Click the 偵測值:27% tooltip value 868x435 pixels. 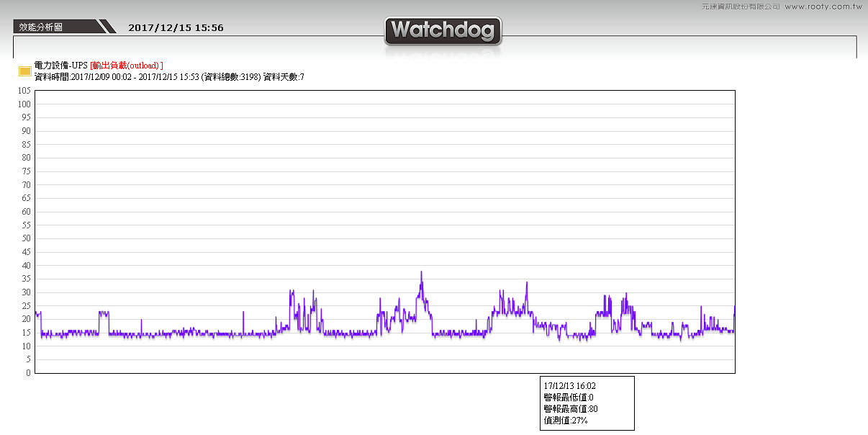click(566, 421)
